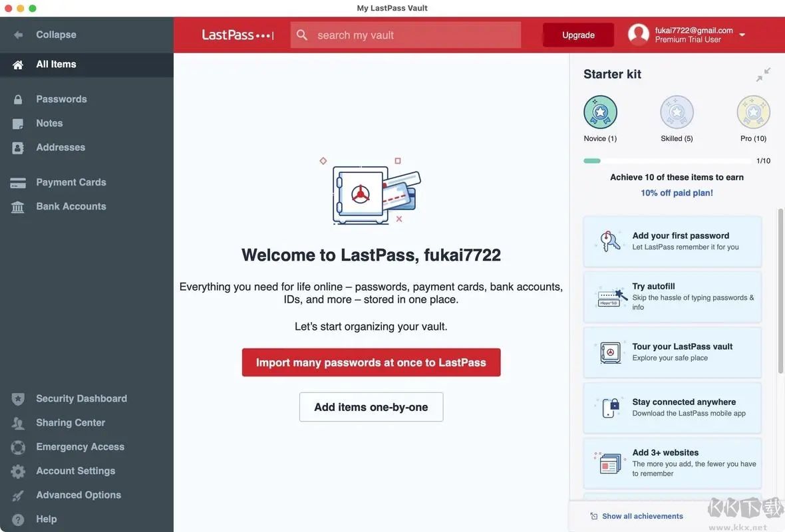
Task: Click the search my vault field
Action: (x=406, y=35)
